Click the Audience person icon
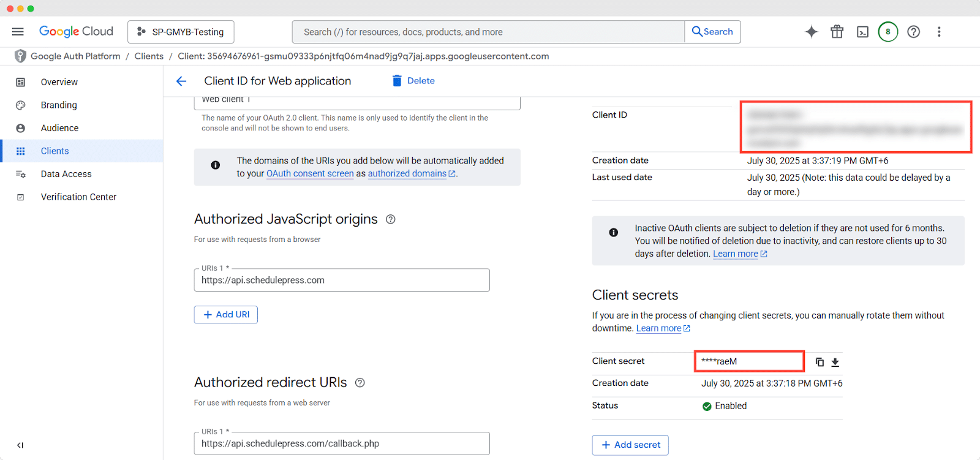The image size is (980, 460). (x=21, y=128)
